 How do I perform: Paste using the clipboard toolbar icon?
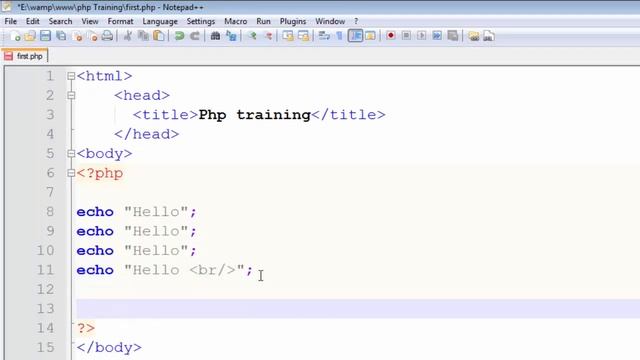pos(159,36)
